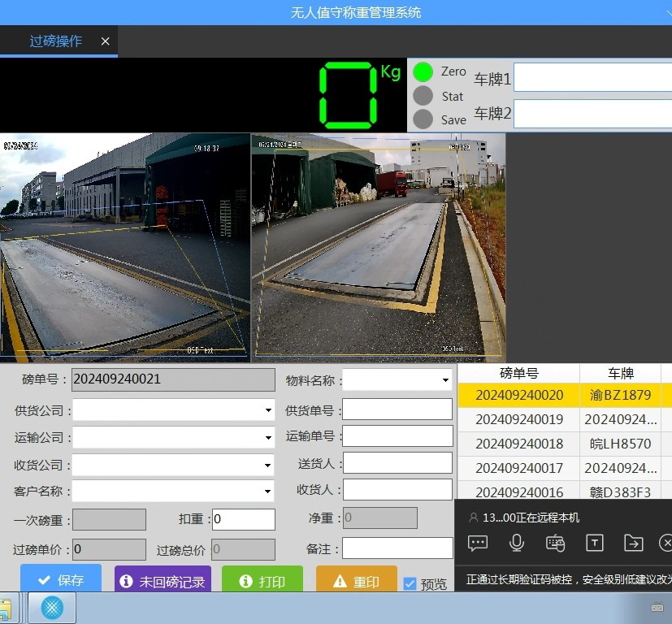Expand the 收货公司 combo box

[268, 466]
